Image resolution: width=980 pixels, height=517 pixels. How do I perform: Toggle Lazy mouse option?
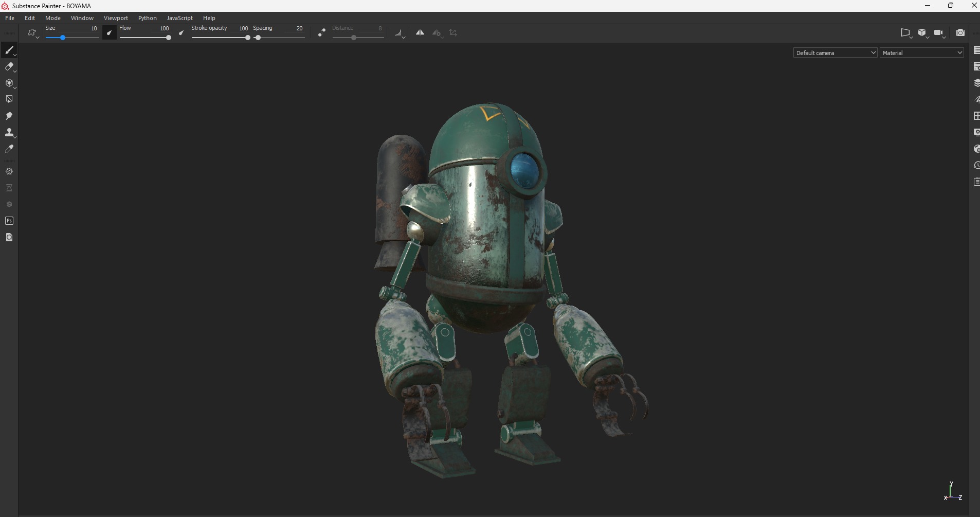tap(322, 33)
